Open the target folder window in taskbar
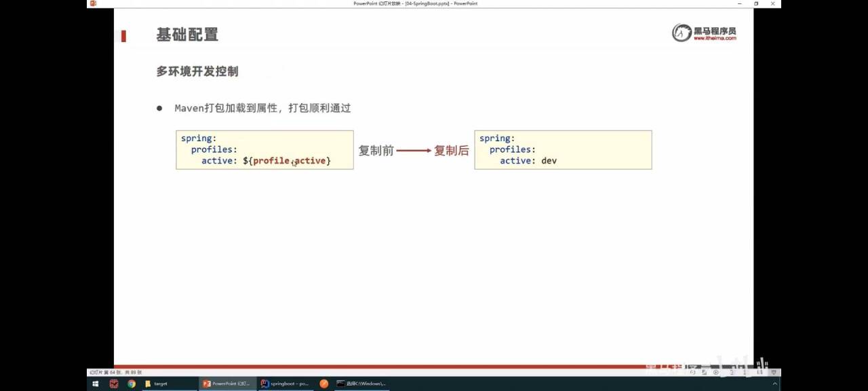 [x=168, y=384]
